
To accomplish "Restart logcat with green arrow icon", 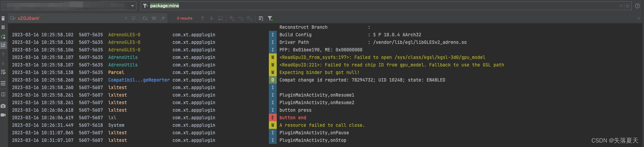I will coord(3,36).
